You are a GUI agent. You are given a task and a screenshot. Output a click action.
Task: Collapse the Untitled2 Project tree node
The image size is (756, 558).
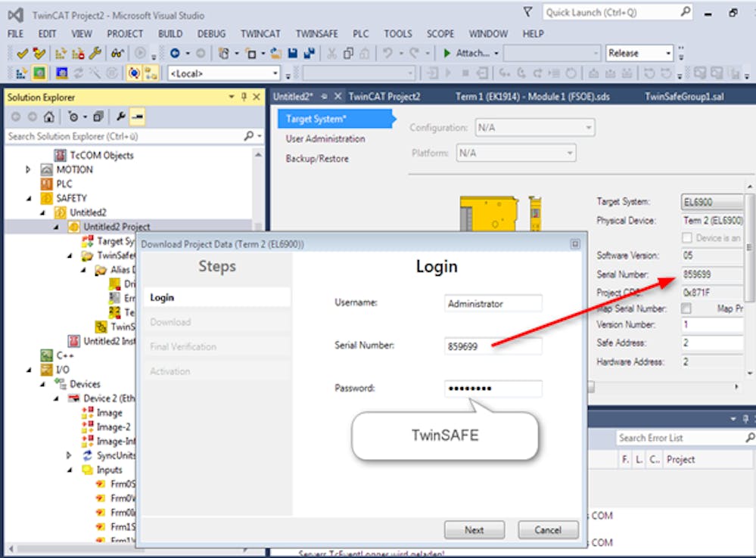coord(57,227)
